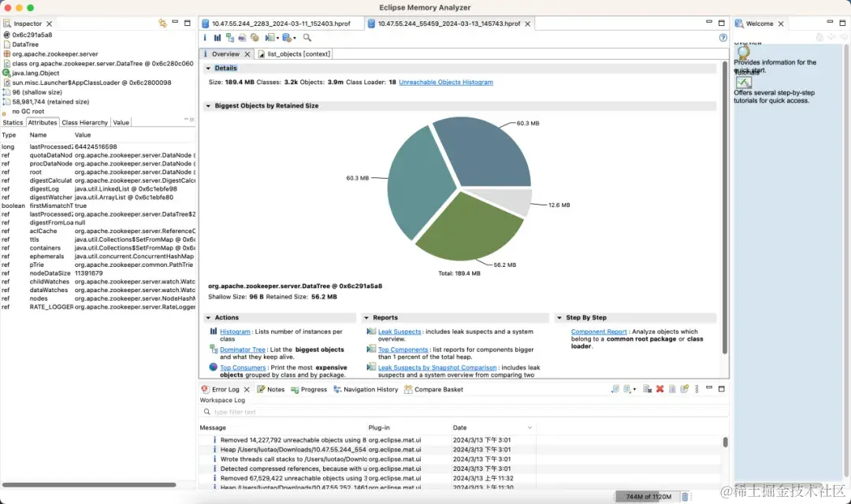The width and height of the screenshot is (851, 504).
Task: Switch to the Statics tab in Inspector
Action: coord(13,123)
